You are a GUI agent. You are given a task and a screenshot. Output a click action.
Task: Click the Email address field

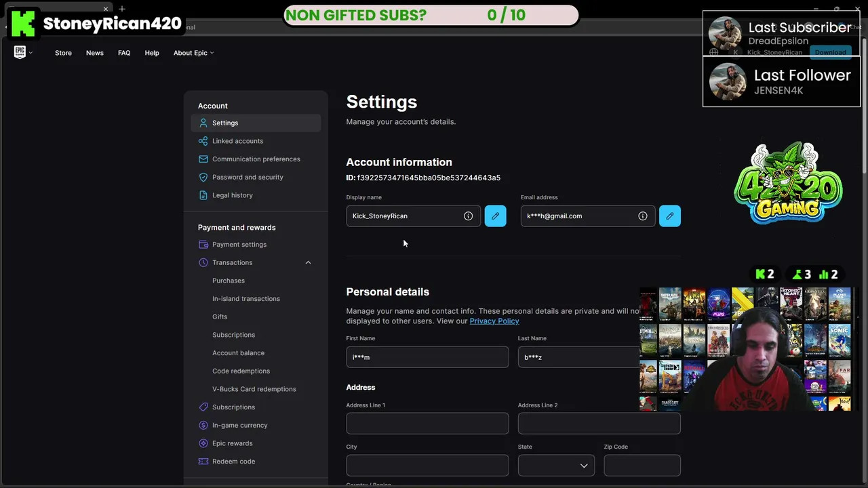pos(588,216)
